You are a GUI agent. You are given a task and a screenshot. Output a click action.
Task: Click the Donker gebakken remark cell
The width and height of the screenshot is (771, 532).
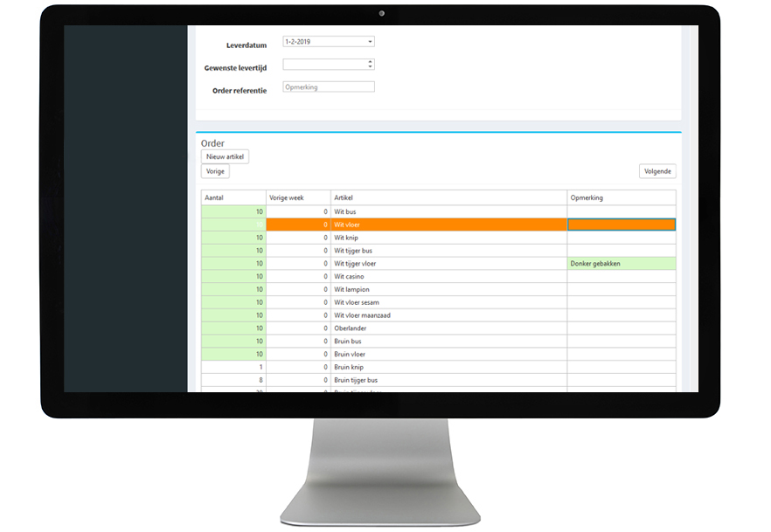(x=622, y=264)
